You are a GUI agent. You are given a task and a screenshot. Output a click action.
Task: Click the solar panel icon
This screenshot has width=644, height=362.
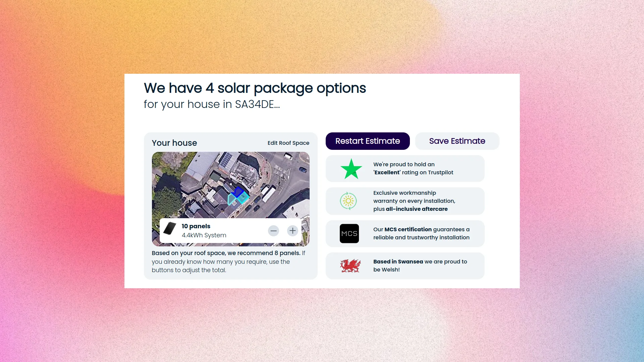[170, 229]
